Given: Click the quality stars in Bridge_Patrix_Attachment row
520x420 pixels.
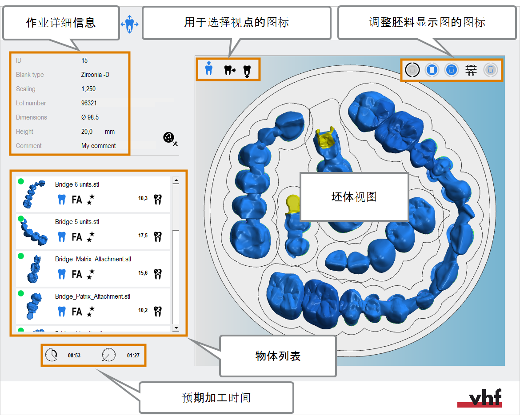Looking at the screenshot, I should coord(91,312).
